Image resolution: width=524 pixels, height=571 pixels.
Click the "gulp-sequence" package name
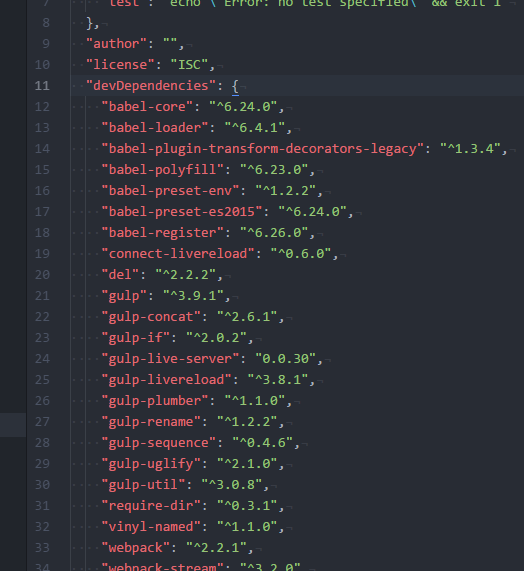158,443
